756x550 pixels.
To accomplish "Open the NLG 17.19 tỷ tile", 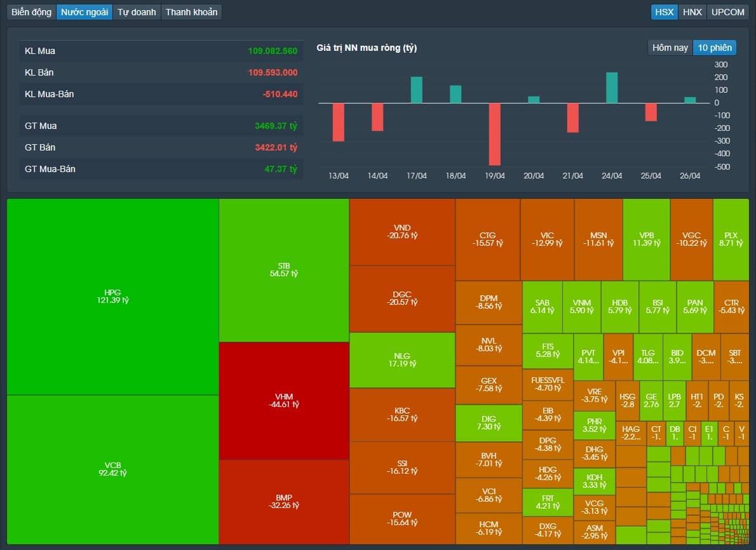I will (x=402, y=360).
